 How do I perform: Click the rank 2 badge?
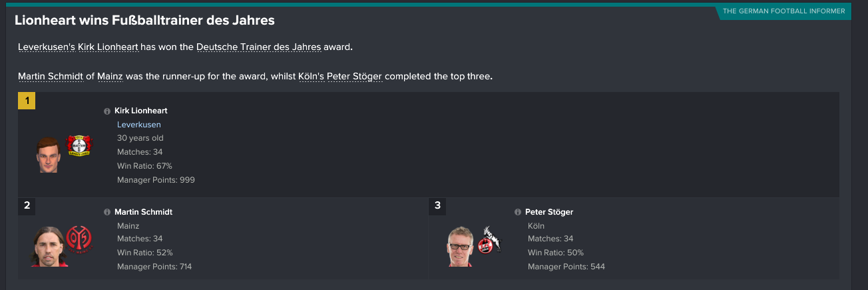(27, 205)
